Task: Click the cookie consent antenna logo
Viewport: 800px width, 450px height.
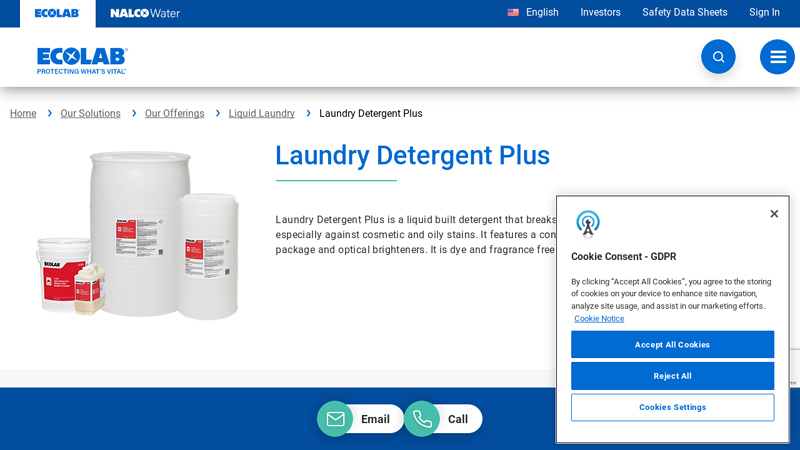Action: pos(588,223)
